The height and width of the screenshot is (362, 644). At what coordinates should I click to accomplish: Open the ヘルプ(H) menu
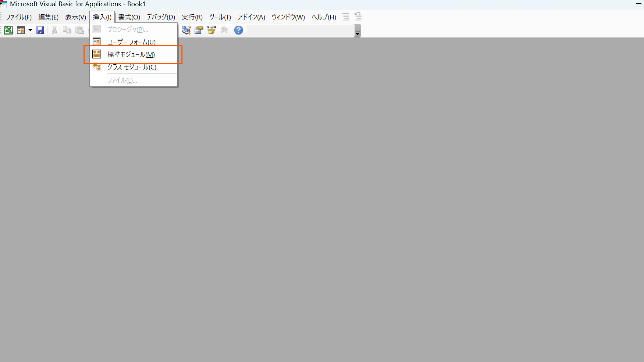324,17
